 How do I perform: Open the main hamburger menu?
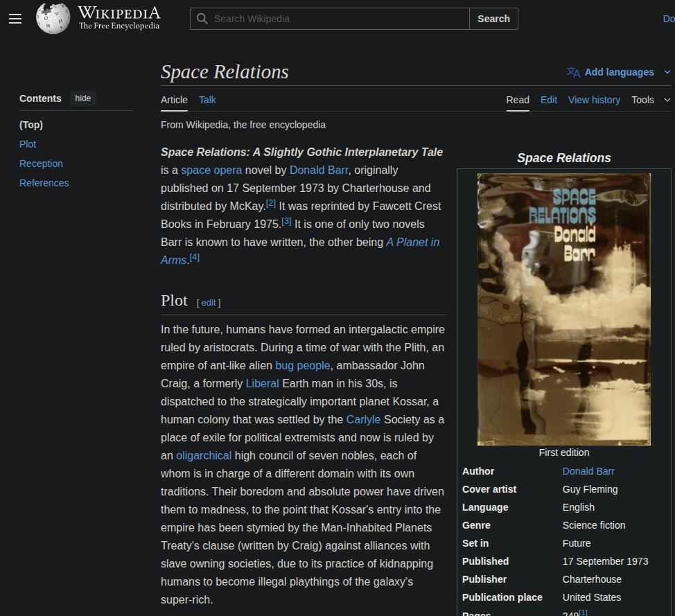[x=15, y=19]
